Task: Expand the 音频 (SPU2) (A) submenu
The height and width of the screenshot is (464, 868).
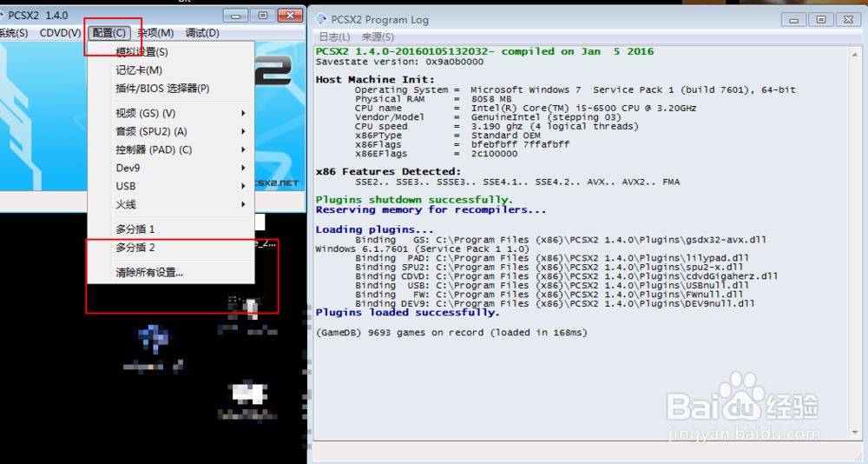Action: click(x=170, y=131)
